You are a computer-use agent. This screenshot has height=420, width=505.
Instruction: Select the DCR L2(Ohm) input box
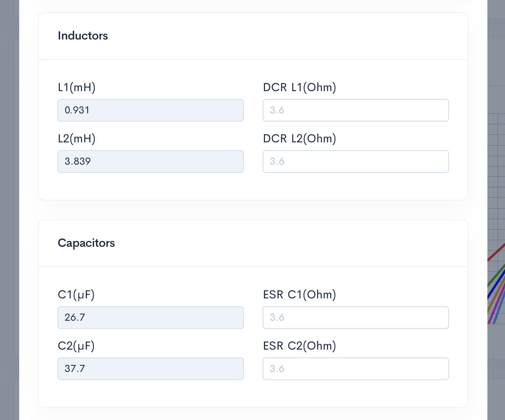click(x=355, y=162)
